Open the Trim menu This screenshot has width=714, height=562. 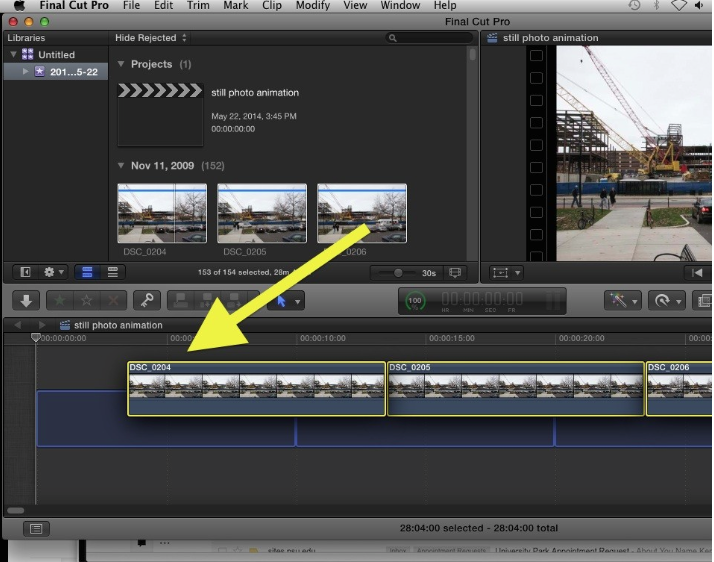(x=198, y=5)
